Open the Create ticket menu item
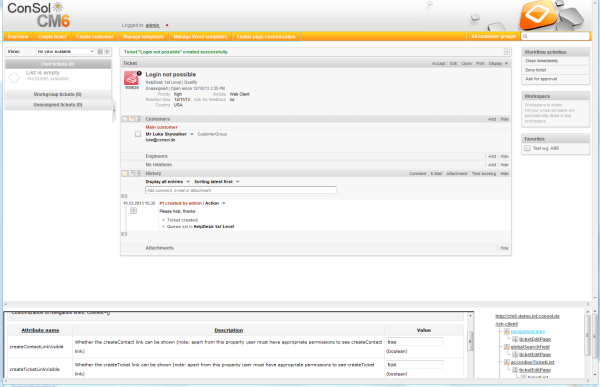600x387 pixels. point(52,37)
